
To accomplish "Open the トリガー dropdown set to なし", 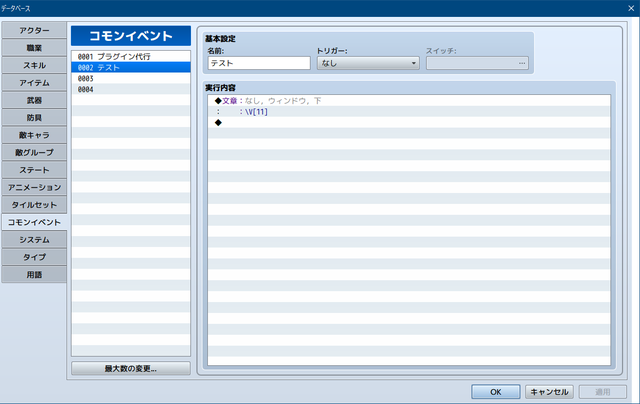I will click(368, 63).
